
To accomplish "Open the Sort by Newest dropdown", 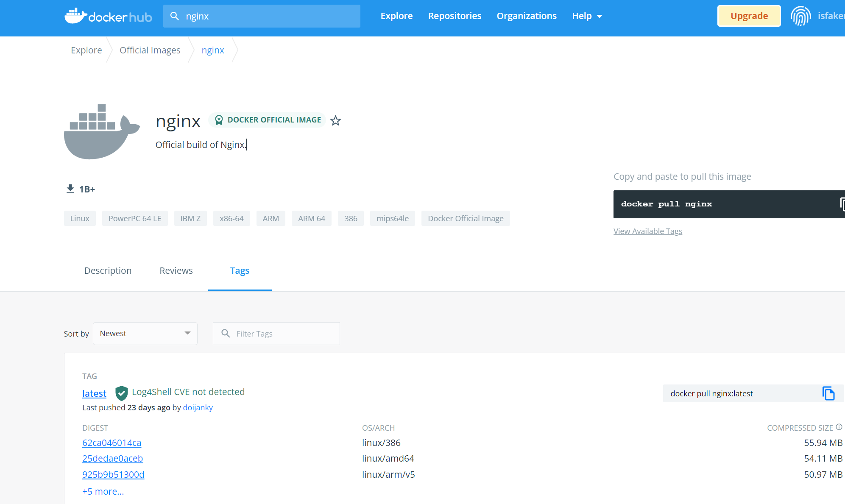I will [x=145, y=334].
